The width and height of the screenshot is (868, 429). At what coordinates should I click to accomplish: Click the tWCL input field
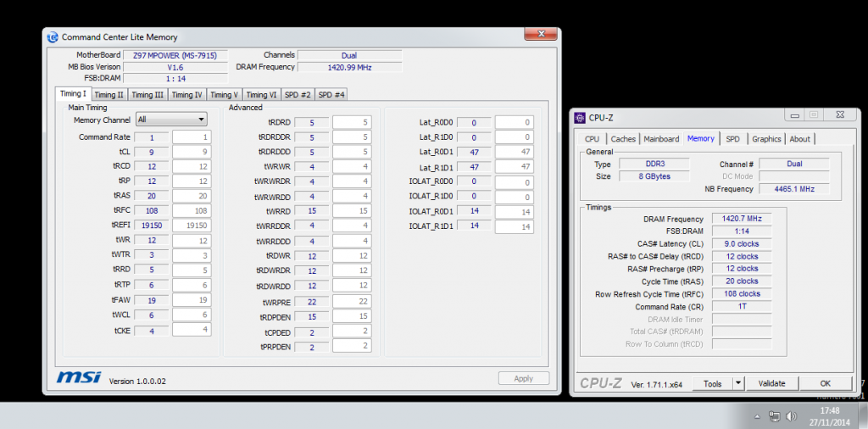tap(191, 315)
